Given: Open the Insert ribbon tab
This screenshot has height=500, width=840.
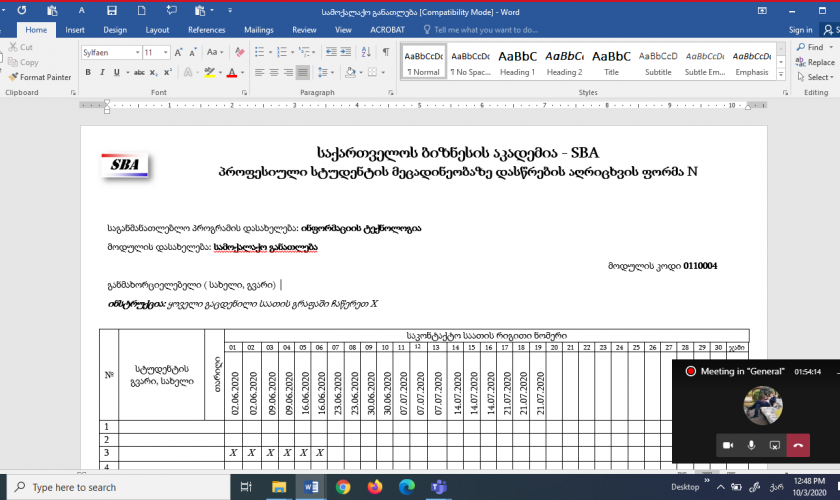Looking at the screenshot, I should pyautogui.click(x=75, y=30).
